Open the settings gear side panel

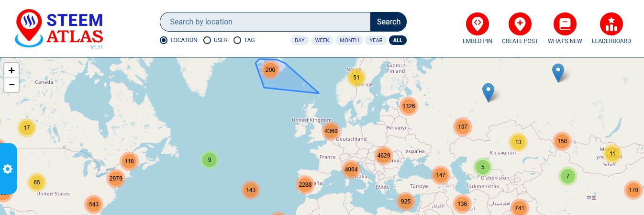coord(8,169)
